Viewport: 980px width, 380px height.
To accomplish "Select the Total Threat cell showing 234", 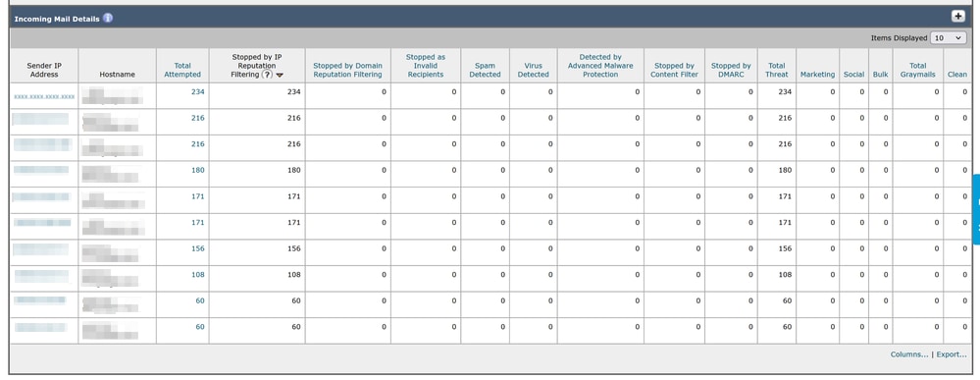I will [x=776, y=96].
